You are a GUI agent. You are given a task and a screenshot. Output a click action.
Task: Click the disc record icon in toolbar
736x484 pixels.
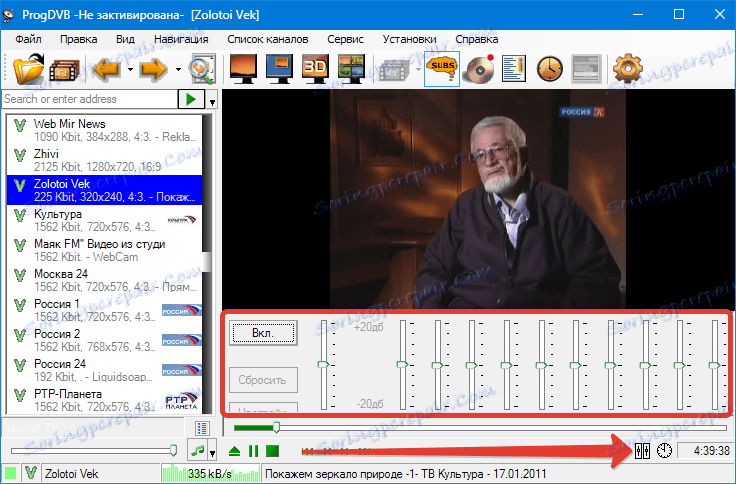click(479, 69)
